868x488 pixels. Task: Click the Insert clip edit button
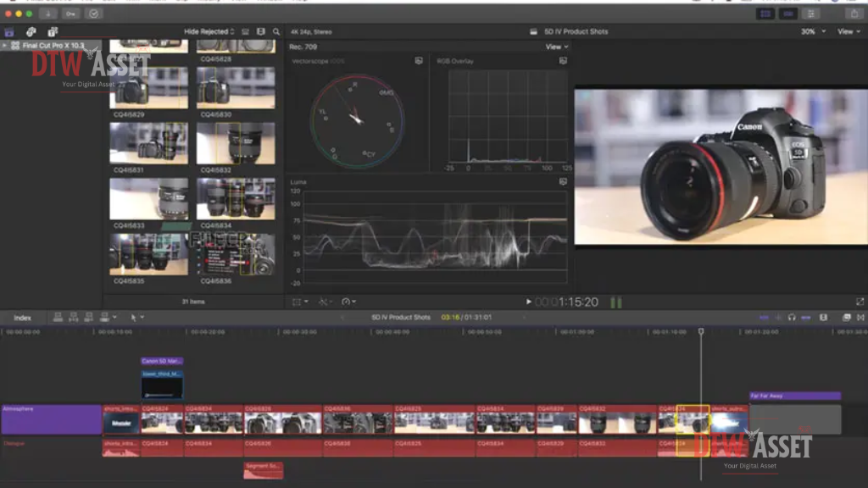pos(73,318)
